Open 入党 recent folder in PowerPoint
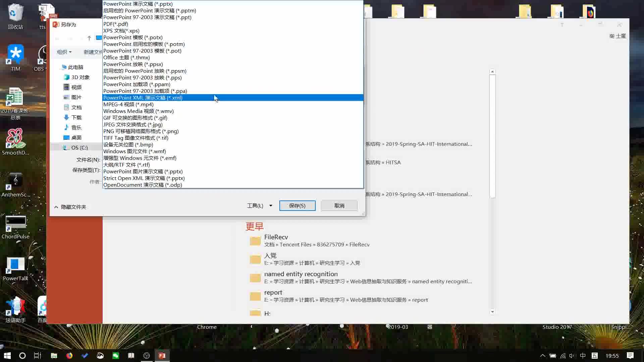The width and height of the screenshot is (644, 362). point(361,259)
